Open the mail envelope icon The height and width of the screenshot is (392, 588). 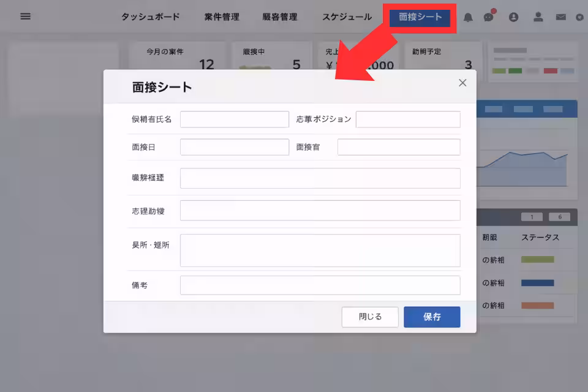pyautogui.click(x=562, y=18)
